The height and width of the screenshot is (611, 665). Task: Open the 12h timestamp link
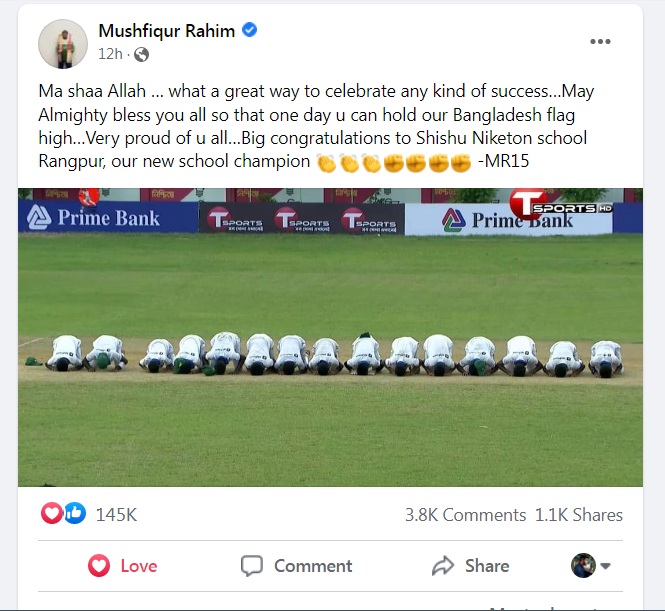click(x=110, y=54)
